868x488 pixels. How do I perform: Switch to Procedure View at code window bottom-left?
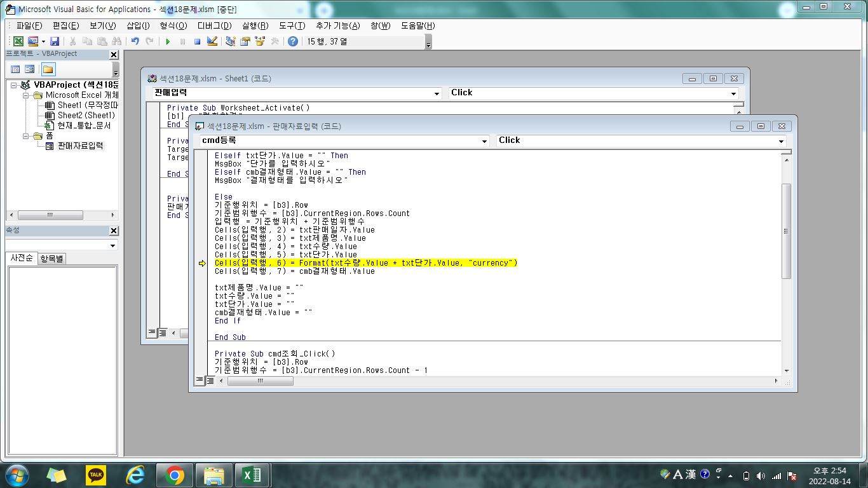200,381
